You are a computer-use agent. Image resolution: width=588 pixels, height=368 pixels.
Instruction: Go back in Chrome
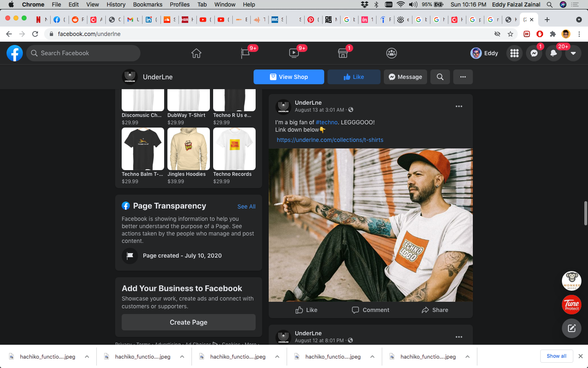click(x=9, y=34)
